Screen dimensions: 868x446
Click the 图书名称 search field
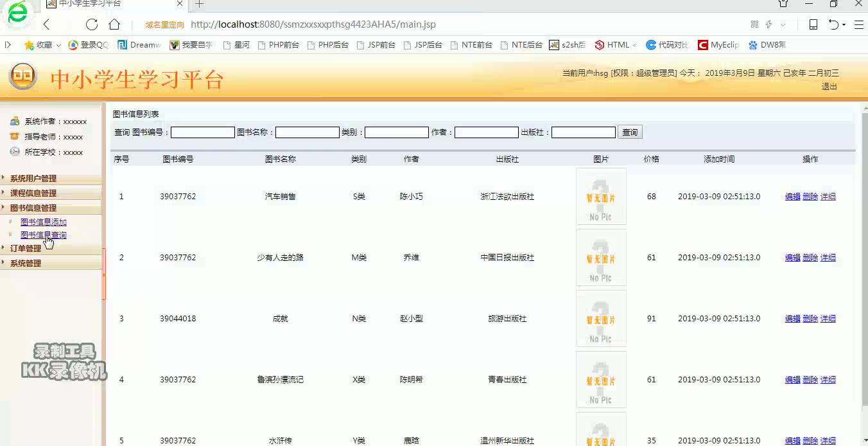308,132
